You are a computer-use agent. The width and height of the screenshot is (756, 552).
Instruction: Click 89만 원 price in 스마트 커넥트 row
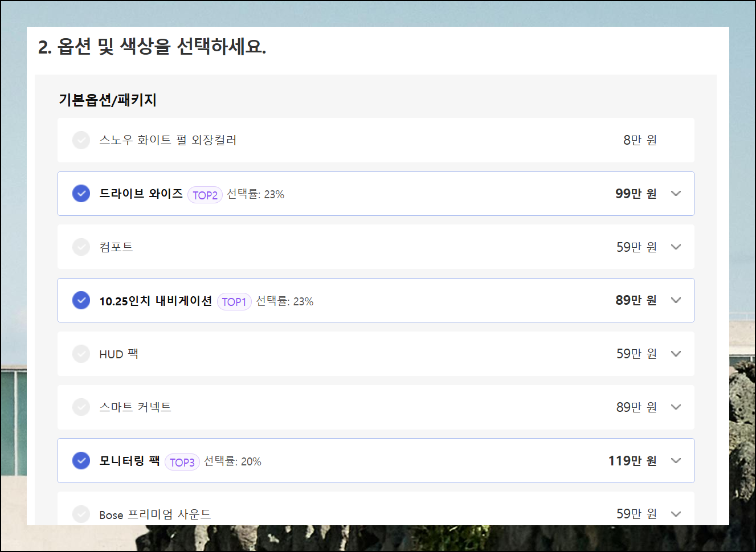click(x=637, y=407)
